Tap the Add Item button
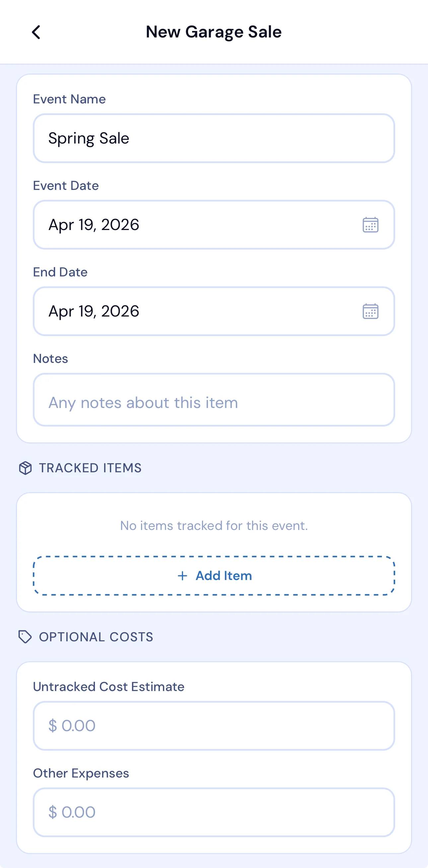428x868 pixels. 214,576
